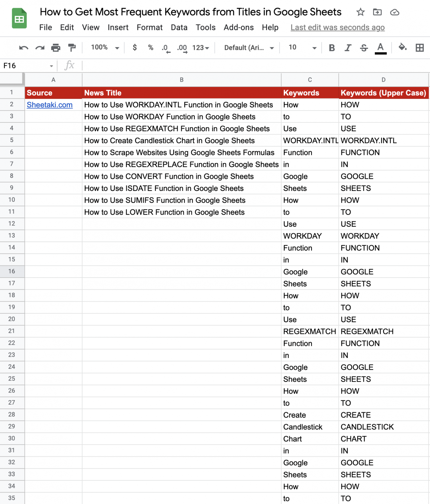The height and width of the screenshot is (504, 430).
Task: Open the 100% zoom dropdown
Action: click(105, 48)
